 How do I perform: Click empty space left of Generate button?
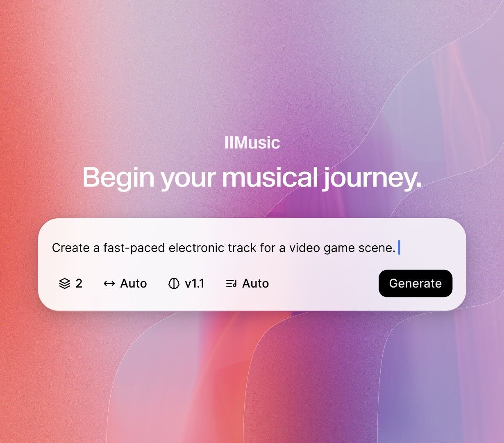pos(324,283)
